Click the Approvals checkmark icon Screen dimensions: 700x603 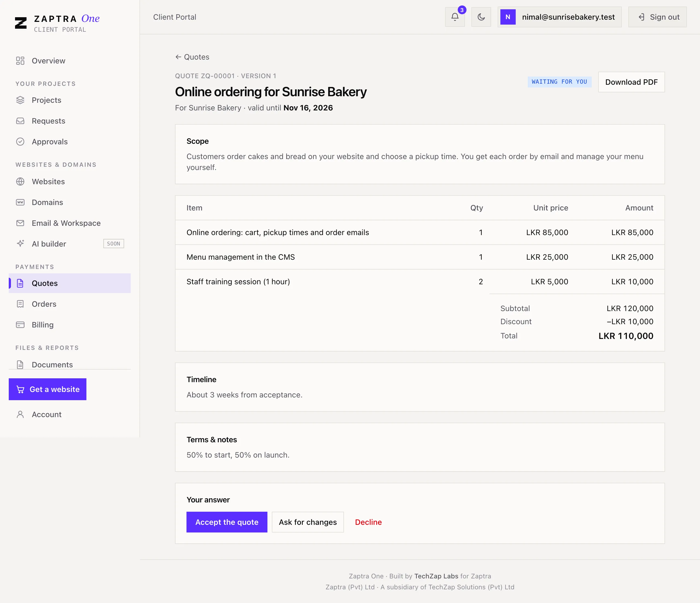(x=20, y=142)
